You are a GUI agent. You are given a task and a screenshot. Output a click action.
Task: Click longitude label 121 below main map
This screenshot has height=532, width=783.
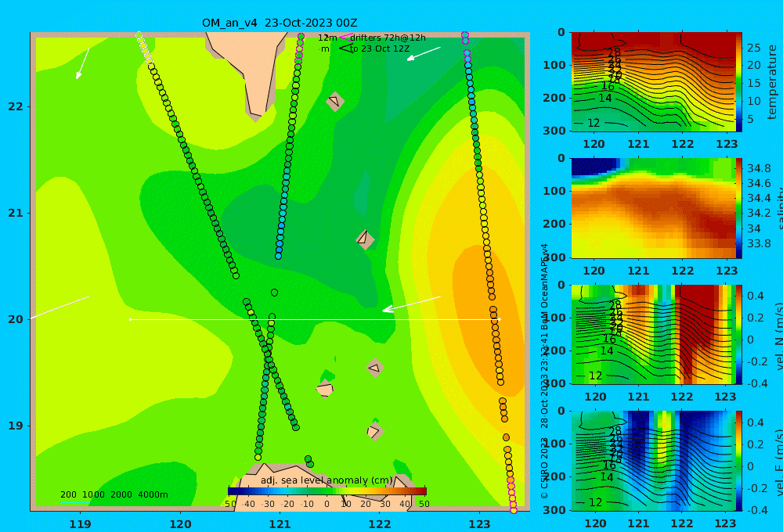(280, 524)
